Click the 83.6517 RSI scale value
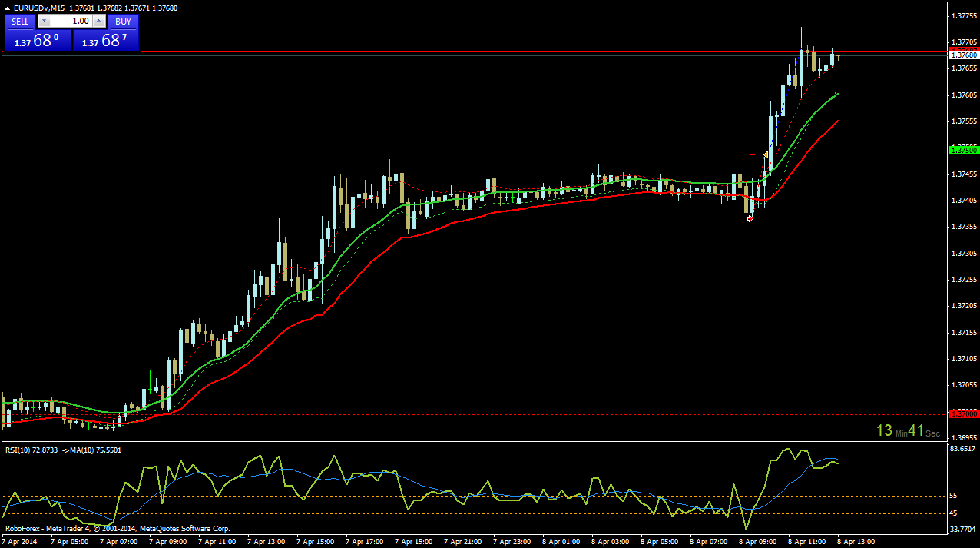 click(963, 449)
